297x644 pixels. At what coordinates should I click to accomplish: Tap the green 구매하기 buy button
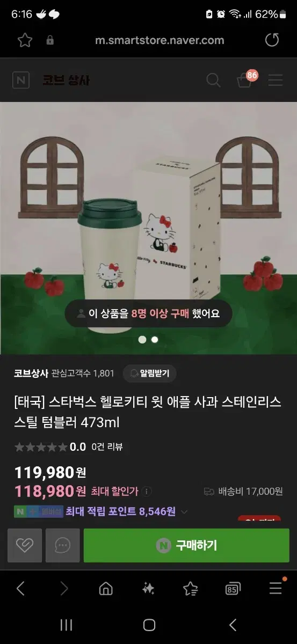[186, 545]
